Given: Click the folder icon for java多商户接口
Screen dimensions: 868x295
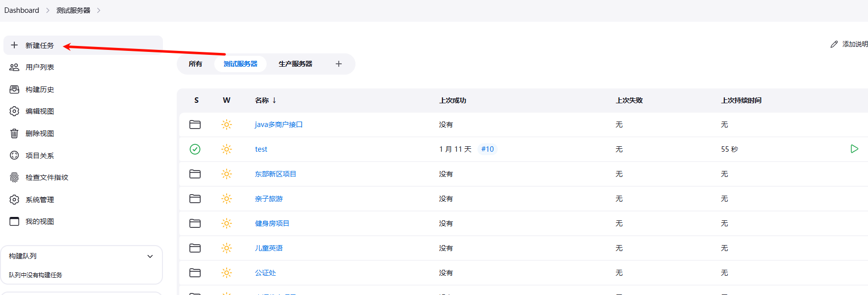Looking at the screenshot, I should [195, 125].
